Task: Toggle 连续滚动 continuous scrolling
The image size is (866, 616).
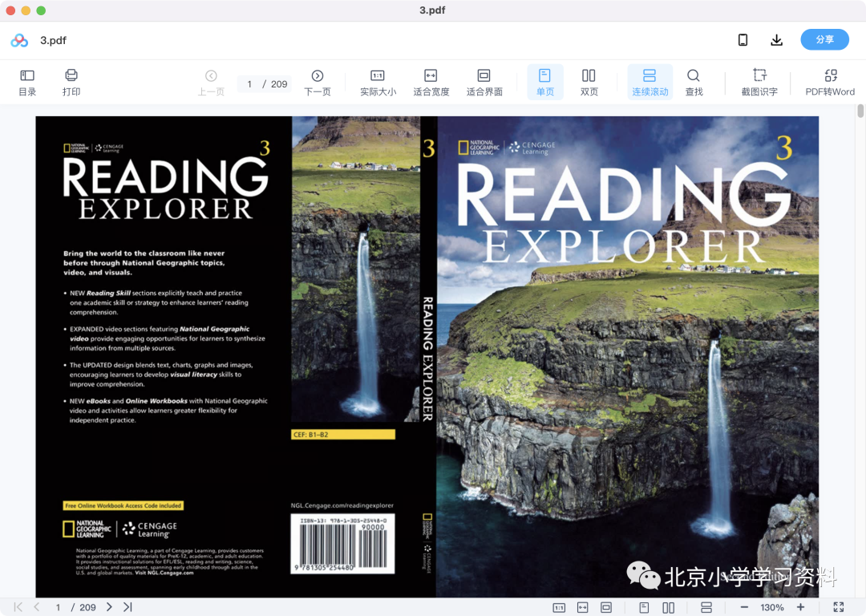Action: [x=650, y=83]
